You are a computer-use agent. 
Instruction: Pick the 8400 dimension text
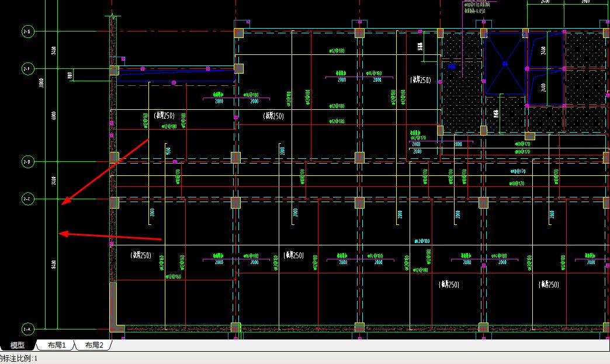tap(54, 265)
